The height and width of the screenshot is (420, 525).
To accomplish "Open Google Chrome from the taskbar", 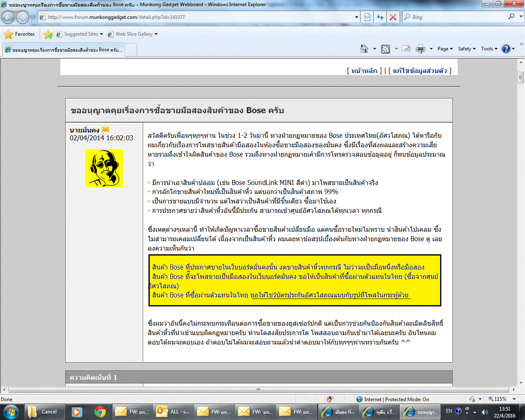I will click(x=100, y=411).
